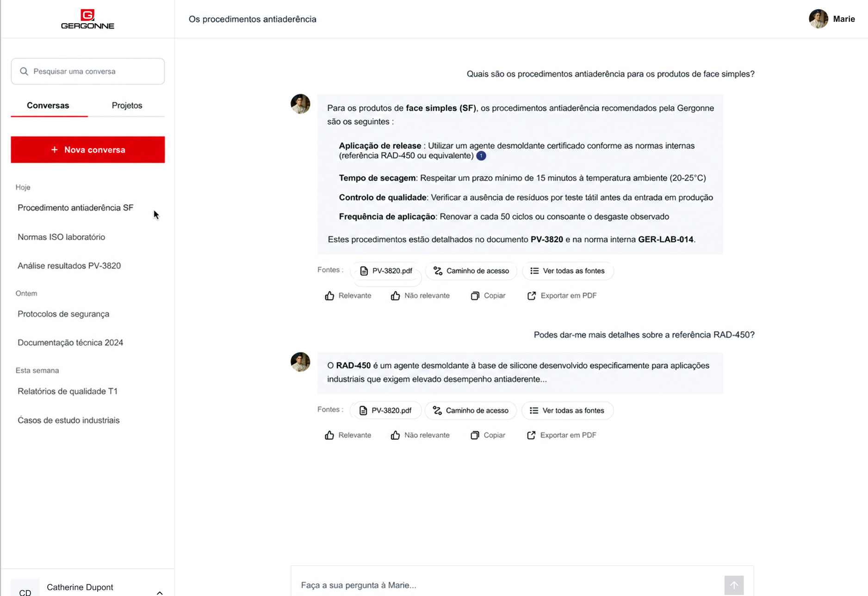The image size is (868, 596).
Task: Start a Nova conversa
Action: tap(88, 149)
